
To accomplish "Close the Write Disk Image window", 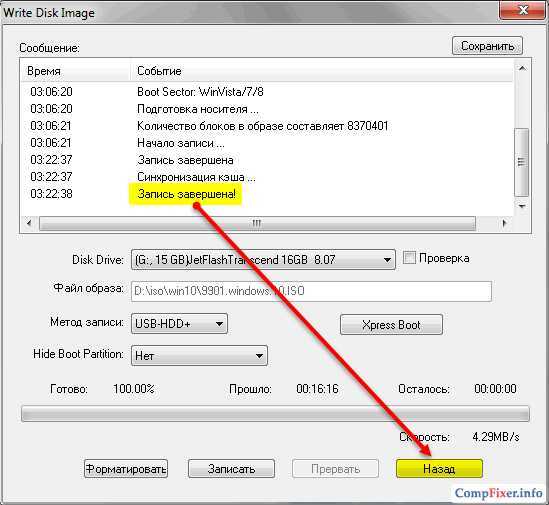I will coord(523,11).
